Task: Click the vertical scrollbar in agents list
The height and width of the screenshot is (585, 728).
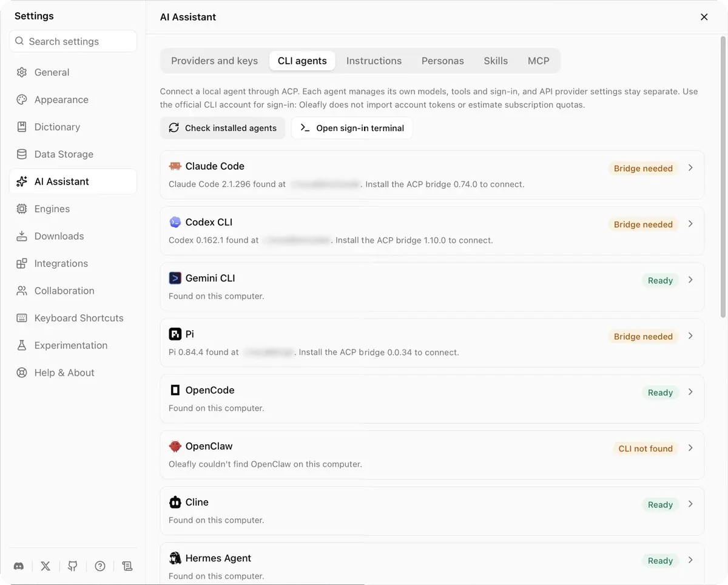Action: coord(723,176)
